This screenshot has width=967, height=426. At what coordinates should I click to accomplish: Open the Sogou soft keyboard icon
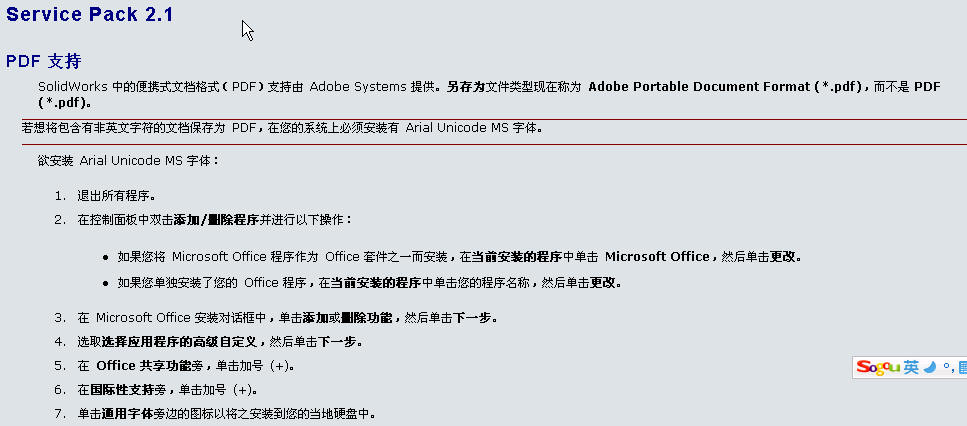(961, 368)
